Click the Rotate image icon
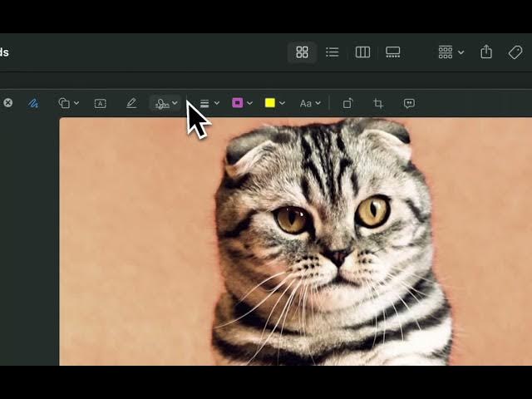The height and width of the screenshot is (399, 532). pyautogui.click(x=347, y=103)
